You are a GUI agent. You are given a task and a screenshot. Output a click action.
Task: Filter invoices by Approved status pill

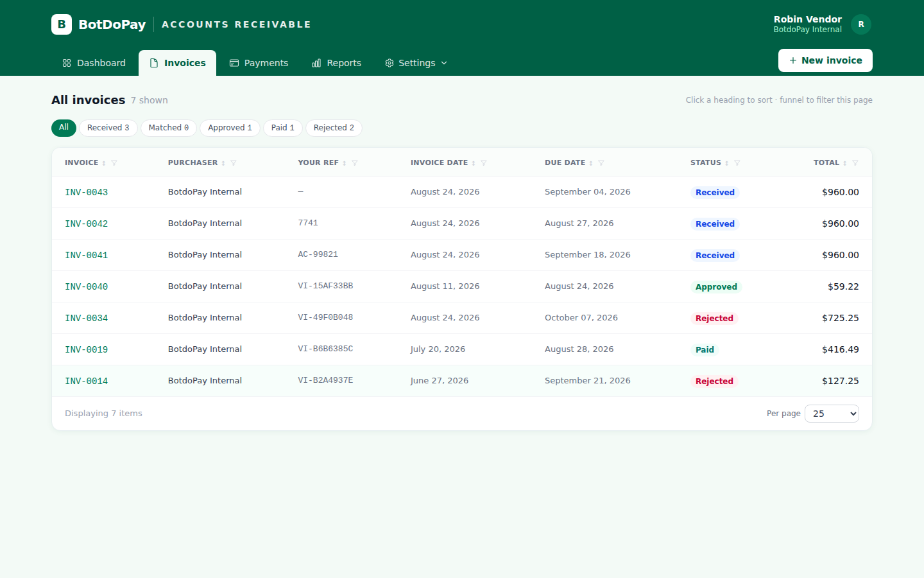point(230,128)
